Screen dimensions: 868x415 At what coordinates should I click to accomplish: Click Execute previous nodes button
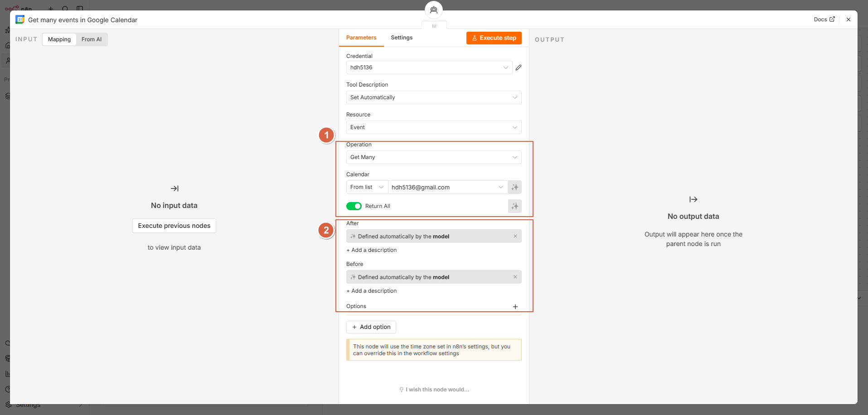pyautogui.click(x=174, y=226)
